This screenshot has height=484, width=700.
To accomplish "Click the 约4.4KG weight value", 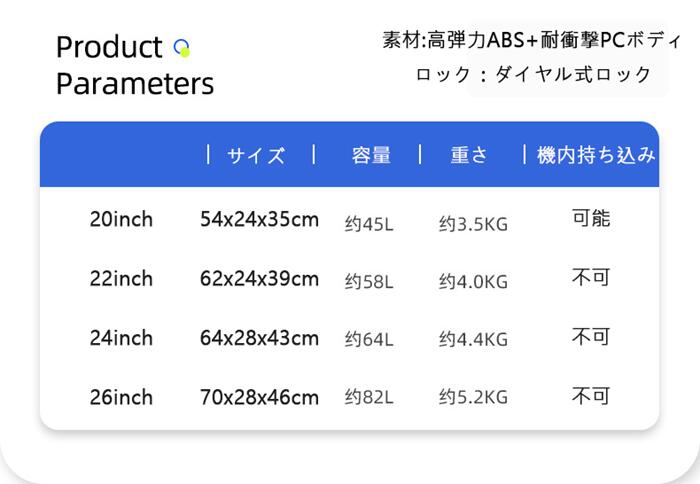I will point(473,339).
